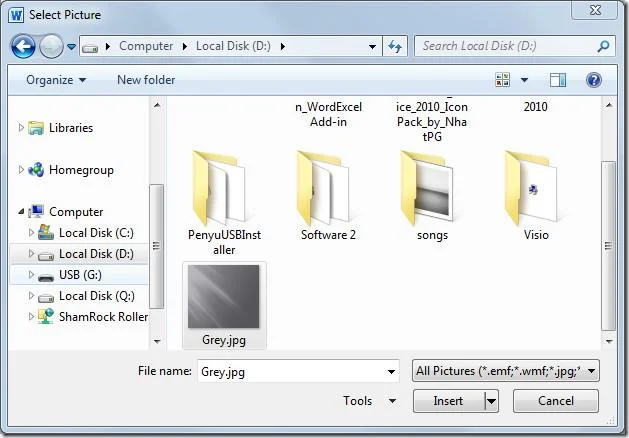Expand the arrow after Local Disk (D:) breadcrumb

[x=283, y=47]
